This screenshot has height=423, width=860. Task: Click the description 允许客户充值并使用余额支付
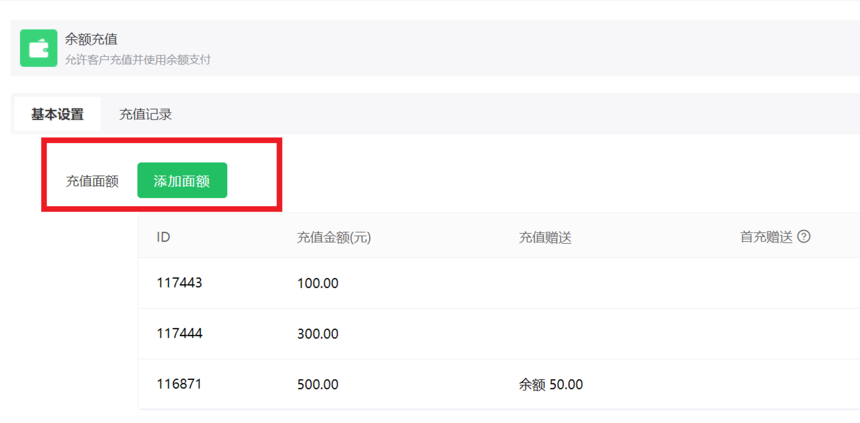pos(138,59)
